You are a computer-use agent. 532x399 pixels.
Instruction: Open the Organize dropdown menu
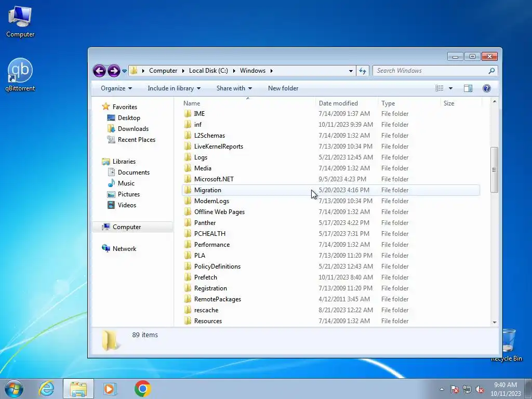[116, 88]
